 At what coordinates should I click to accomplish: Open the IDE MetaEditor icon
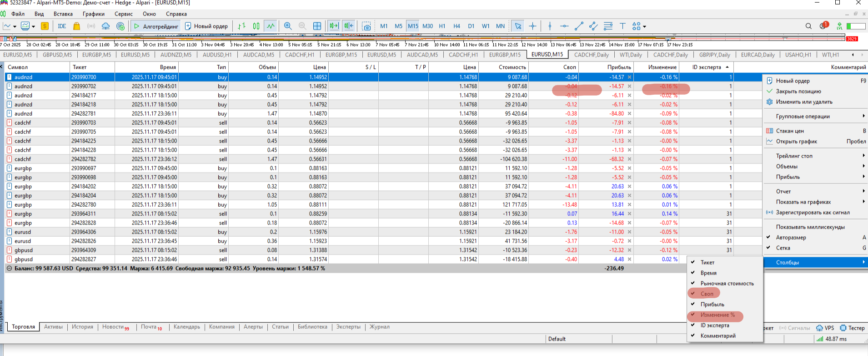[x=62, y=26]
